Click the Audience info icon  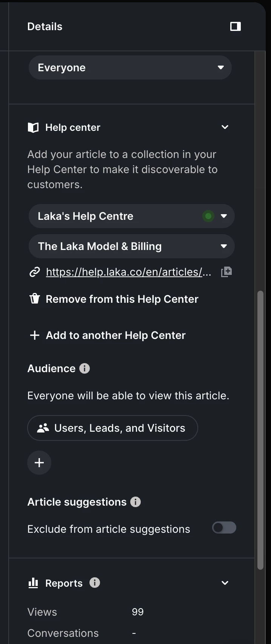point(85,368)
